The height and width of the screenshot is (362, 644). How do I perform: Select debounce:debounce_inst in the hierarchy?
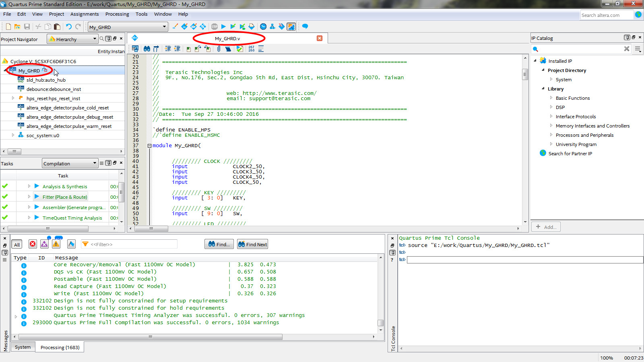point(54,89)
